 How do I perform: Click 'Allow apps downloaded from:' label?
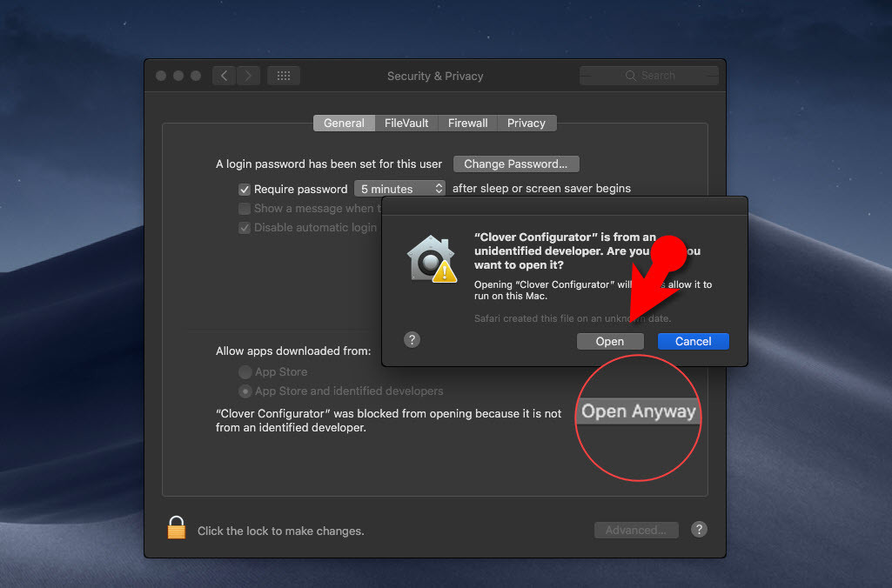pyautogui.click(x=293, y=351)
